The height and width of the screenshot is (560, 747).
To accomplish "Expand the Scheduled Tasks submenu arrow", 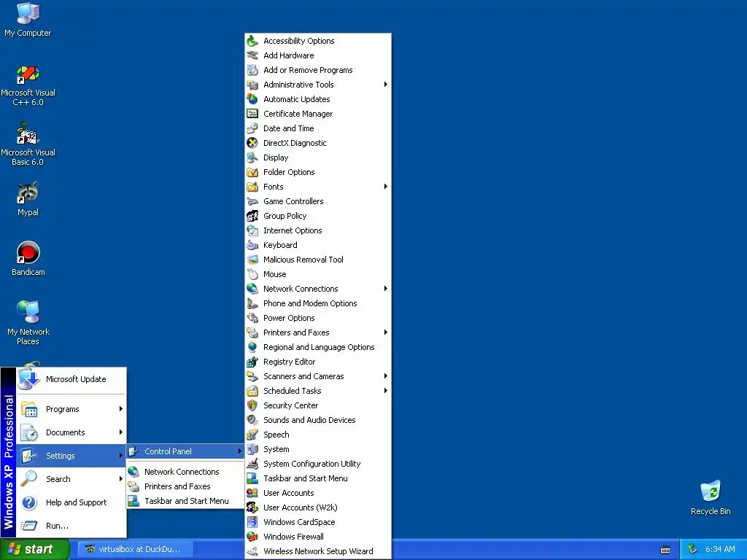I will click(x=385, y=391).
